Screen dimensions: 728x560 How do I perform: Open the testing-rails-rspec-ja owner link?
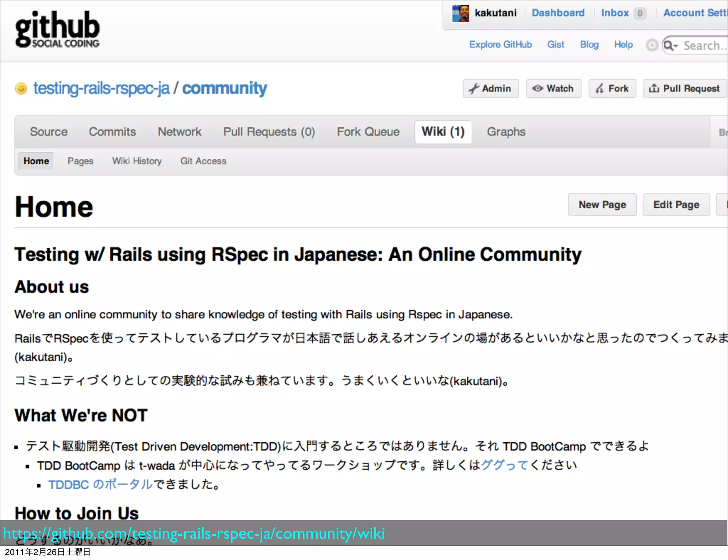click(101, 88)
